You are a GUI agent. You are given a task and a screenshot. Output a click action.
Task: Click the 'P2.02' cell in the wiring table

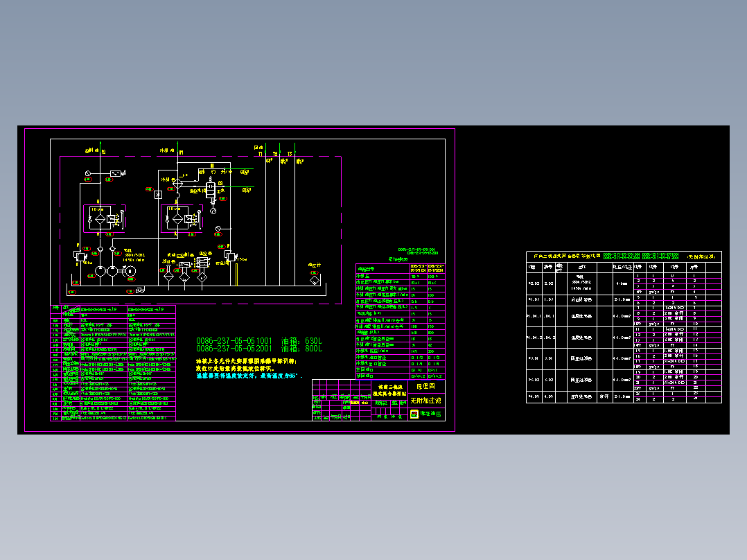pos(534,283)
